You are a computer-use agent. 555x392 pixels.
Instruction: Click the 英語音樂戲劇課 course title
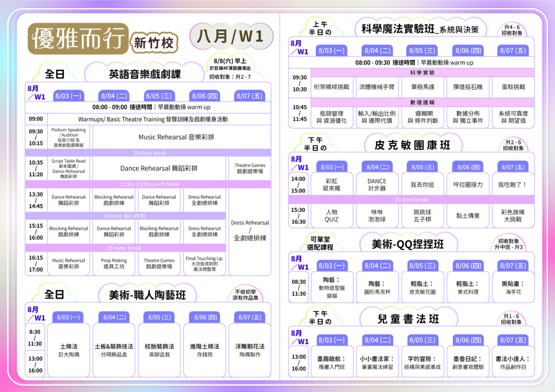(x=144, y=74)
